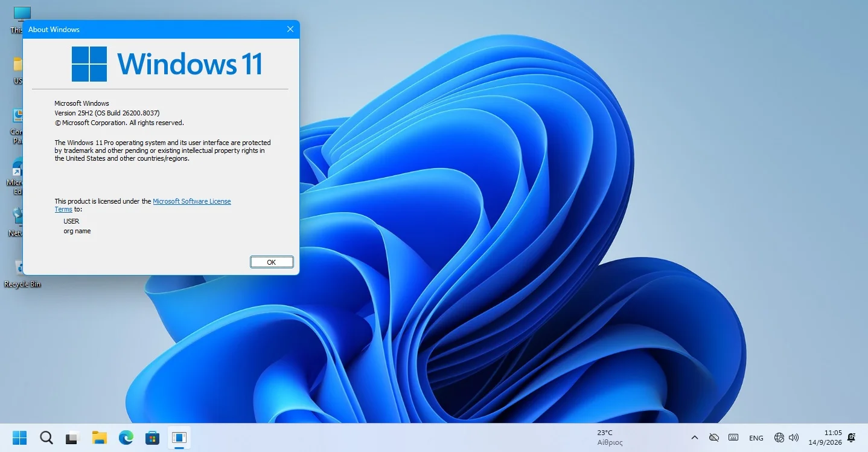Viewport: 868px width, 452px height.
Task: Show hidden system tray icons
Action: point(695,437)
